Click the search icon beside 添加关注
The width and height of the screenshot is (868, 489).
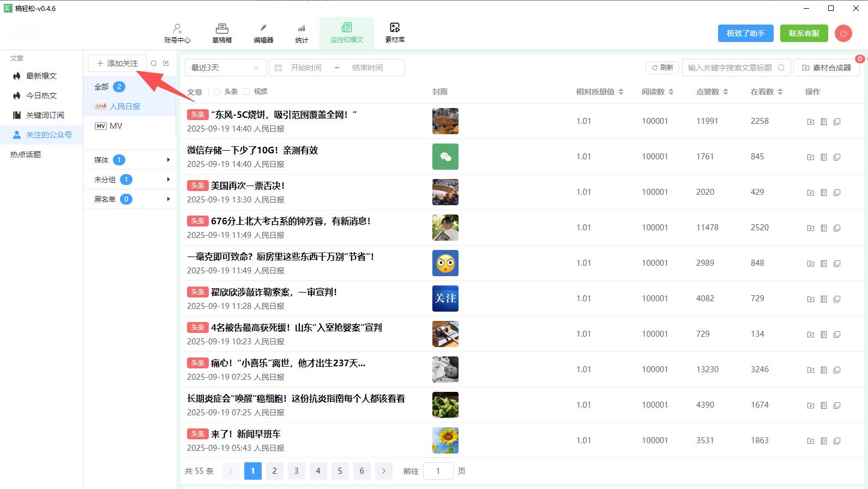(154, 63)
